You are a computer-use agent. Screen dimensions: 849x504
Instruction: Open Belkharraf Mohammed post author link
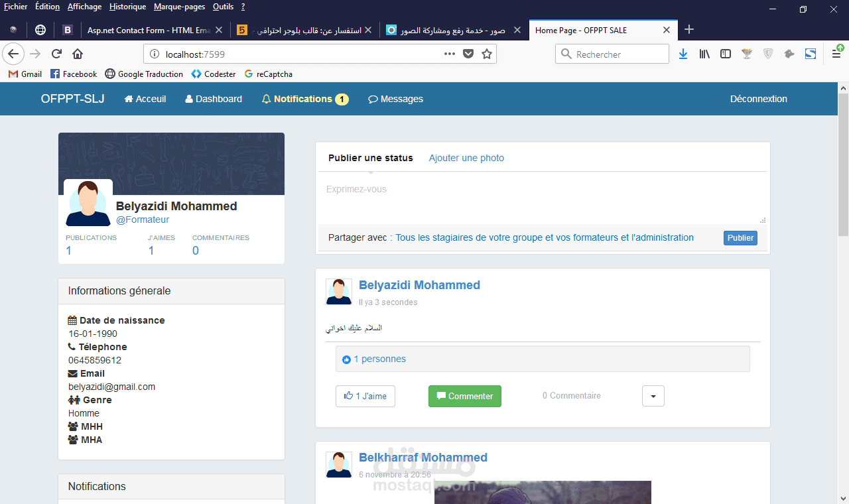click(423, 458)
